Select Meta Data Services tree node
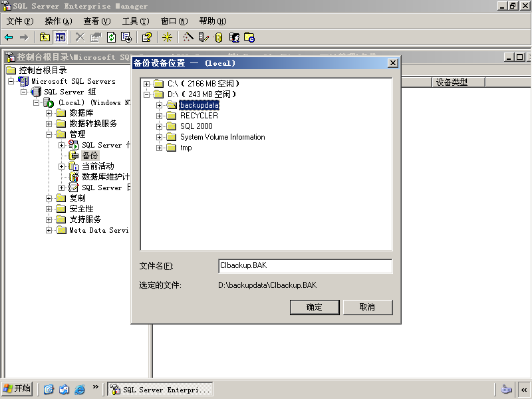 coord(98,230)
